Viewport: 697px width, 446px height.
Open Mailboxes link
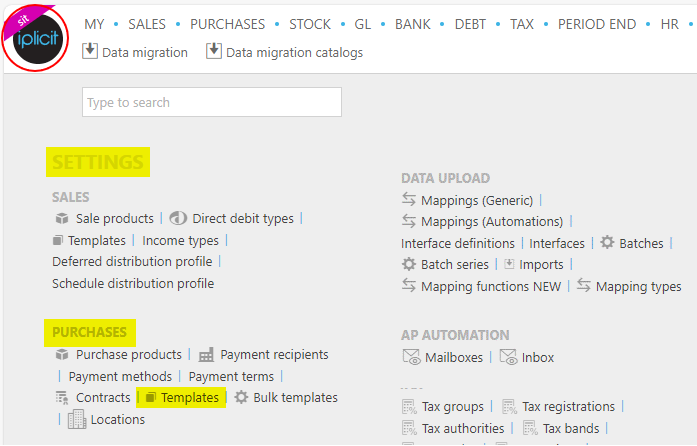tap(454, 358)
